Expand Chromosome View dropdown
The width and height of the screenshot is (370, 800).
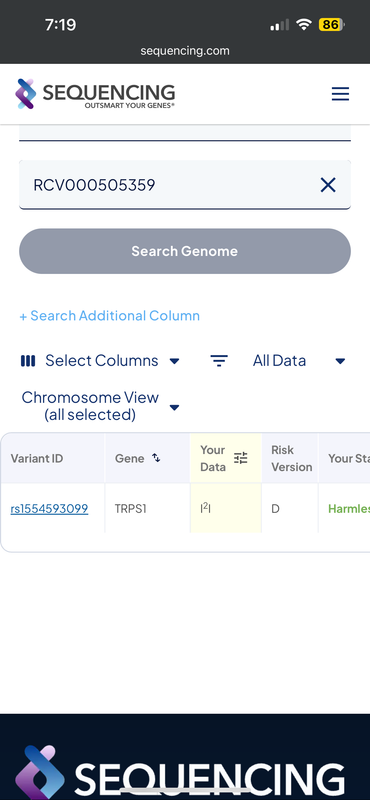(100, 406)
